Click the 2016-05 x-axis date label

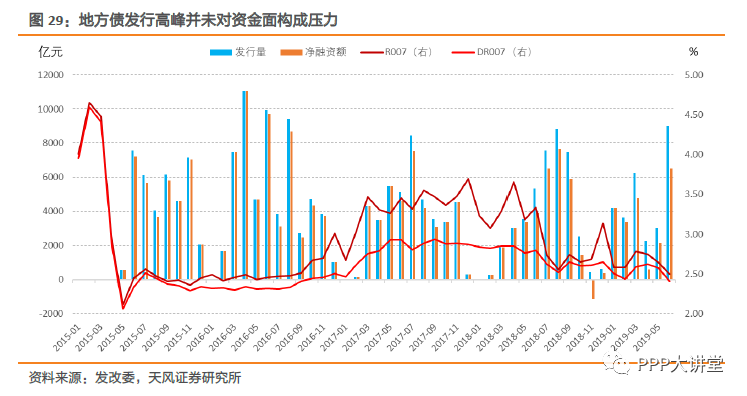[245, 339]
